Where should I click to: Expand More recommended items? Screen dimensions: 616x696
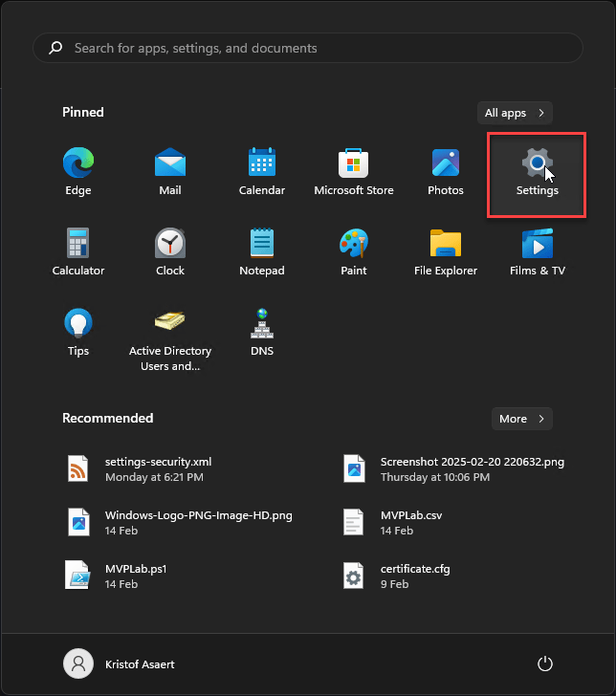(521, 419)
